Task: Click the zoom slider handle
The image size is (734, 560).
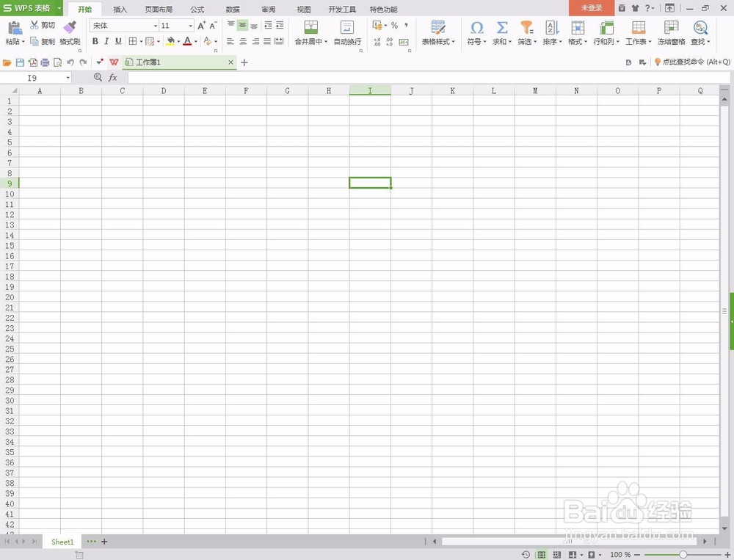Action: [683, 555]
